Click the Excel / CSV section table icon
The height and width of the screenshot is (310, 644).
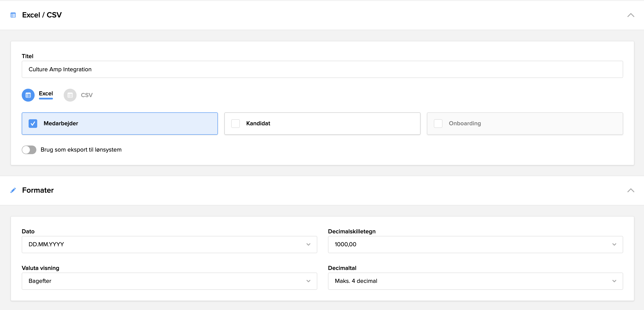pos(13,15)
